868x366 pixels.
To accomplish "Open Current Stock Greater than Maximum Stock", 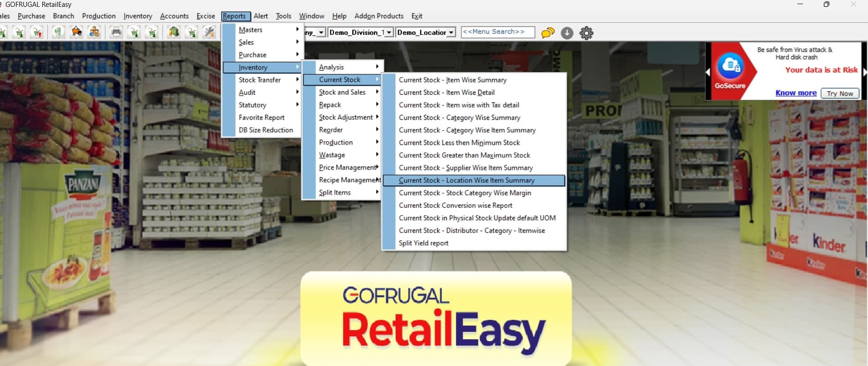I will [x=474, y=155].
